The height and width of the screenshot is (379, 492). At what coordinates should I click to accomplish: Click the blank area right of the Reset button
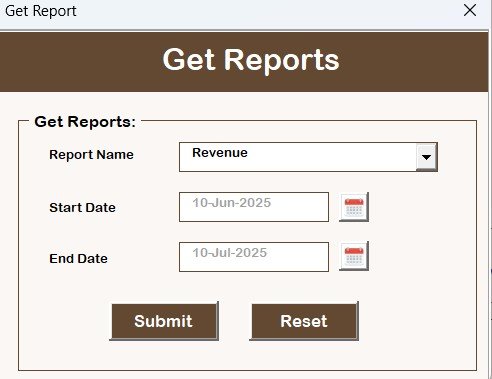pos(417,321)
